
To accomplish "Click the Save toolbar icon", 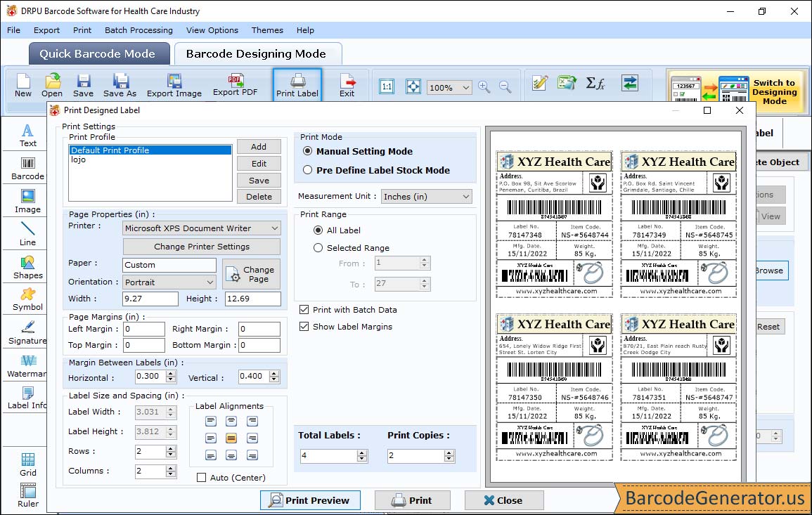I will pos(84,86).
